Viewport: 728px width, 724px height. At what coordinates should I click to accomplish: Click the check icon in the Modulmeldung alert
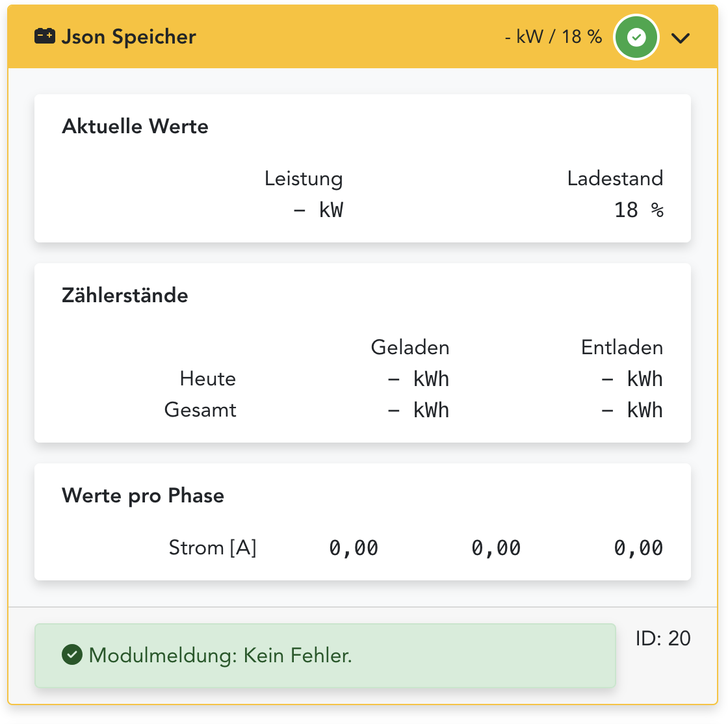(71, 655)
